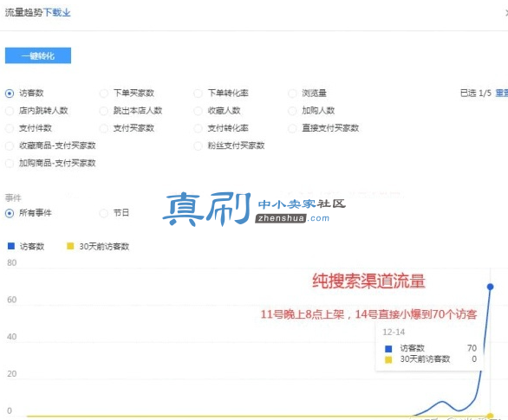
Task: Click the 重置 reset link
Action: (502, 94)
